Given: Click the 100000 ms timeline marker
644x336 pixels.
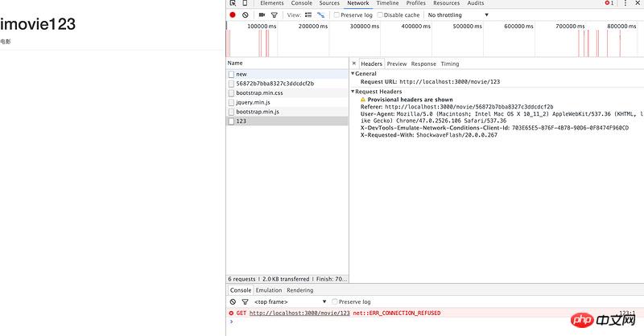Looking at the screenshot, I should coord(262,26).
